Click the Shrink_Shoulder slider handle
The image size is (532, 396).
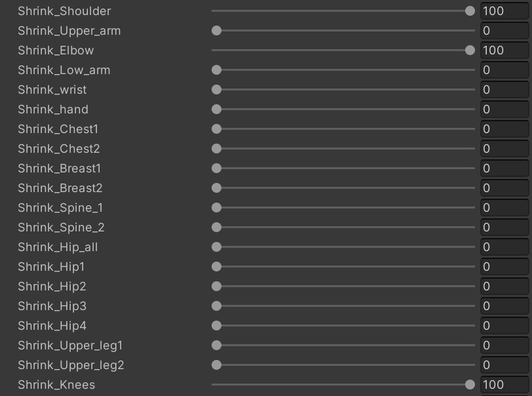click(x=470, y=11)
